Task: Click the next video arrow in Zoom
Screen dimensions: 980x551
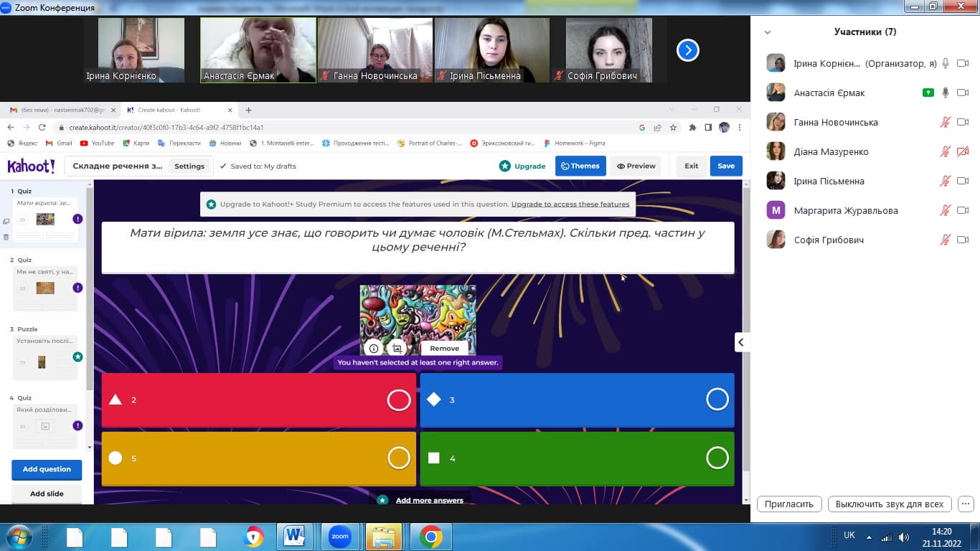Action: tap(687, 50)
